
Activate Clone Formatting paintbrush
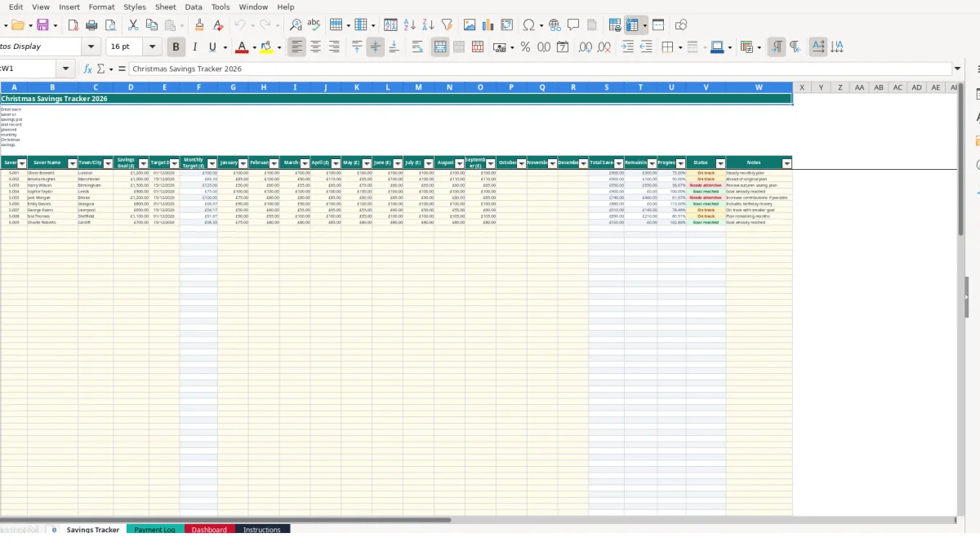pos(200,25)
